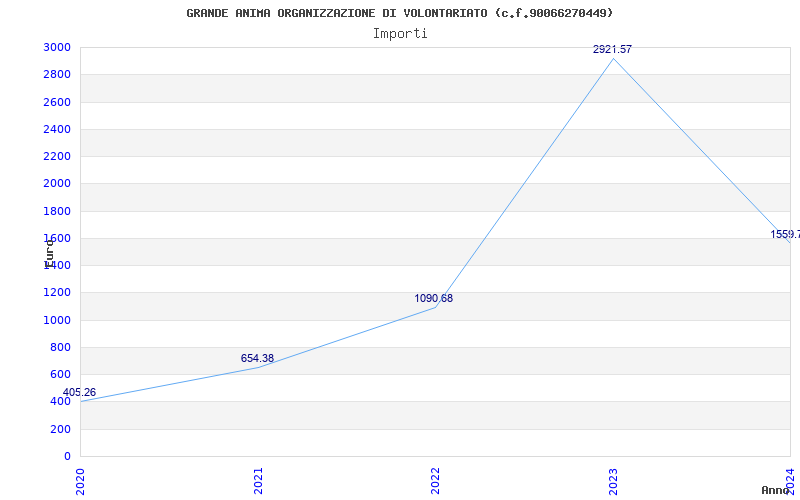Click the 654.38 data label
The width and height of the screenshot is (800, 500).
[257, 358]
